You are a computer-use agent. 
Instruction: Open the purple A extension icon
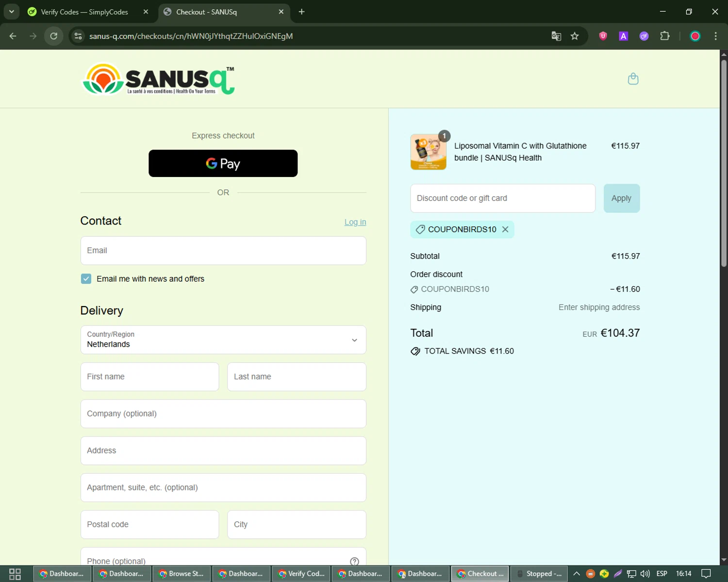pos(623,36)
